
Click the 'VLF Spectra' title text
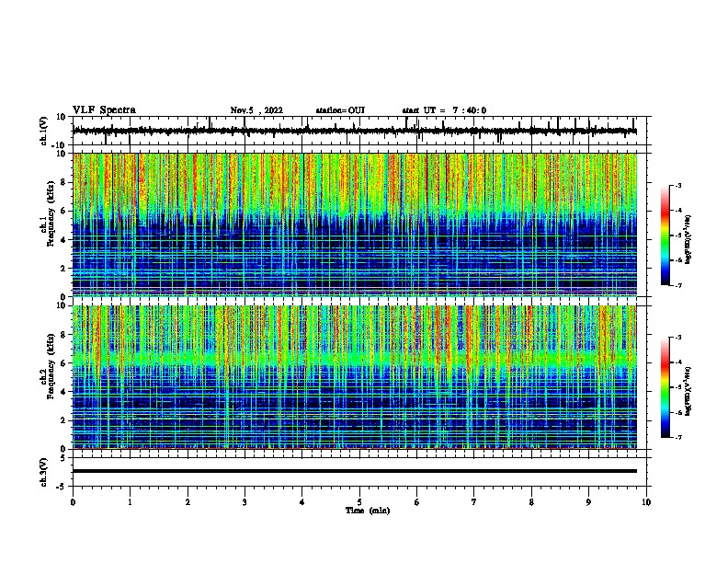(x=104, y=110)
